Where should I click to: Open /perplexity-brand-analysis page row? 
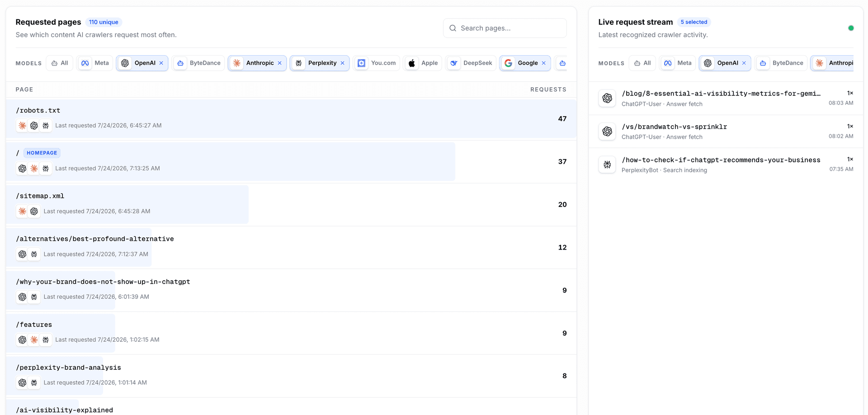coord(291,376)
